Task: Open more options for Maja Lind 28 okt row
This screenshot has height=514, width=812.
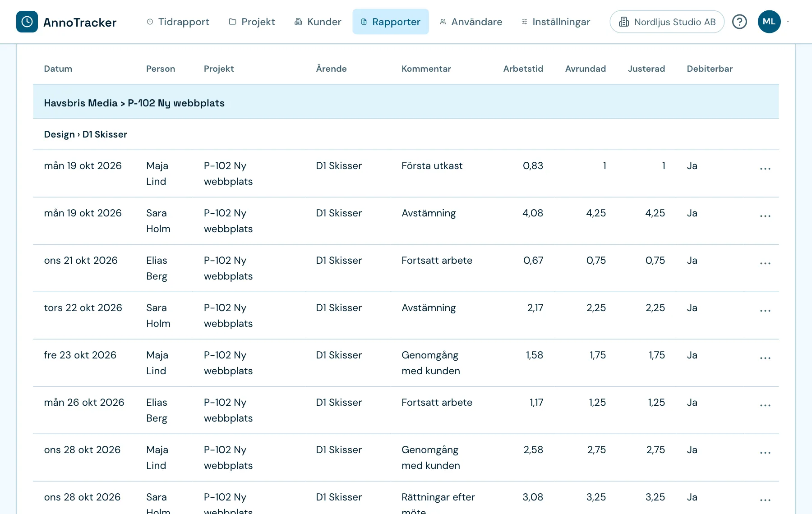Action: click(765, 453)
